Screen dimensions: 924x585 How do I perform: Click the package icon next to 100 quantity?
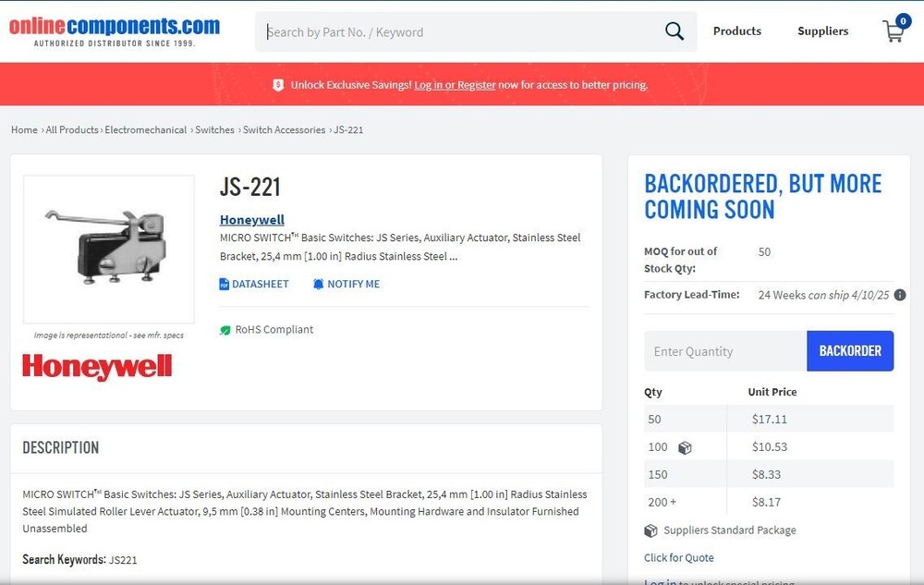[x=685, y=447]
